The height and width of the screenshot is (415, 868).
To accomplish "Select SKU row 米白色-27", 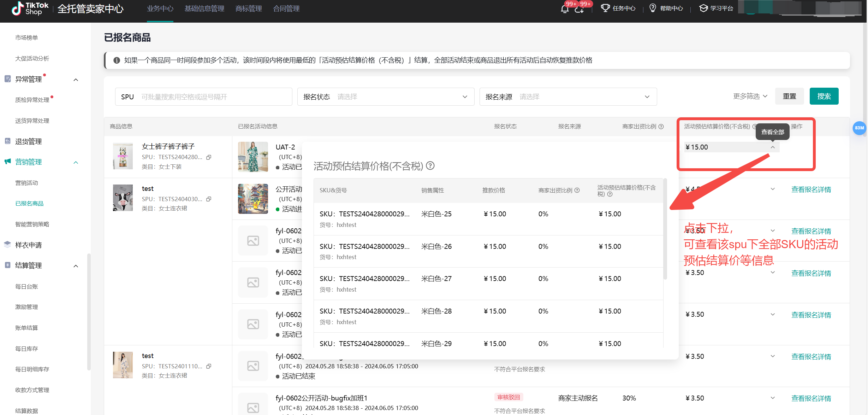I will (x=488, y=284).
